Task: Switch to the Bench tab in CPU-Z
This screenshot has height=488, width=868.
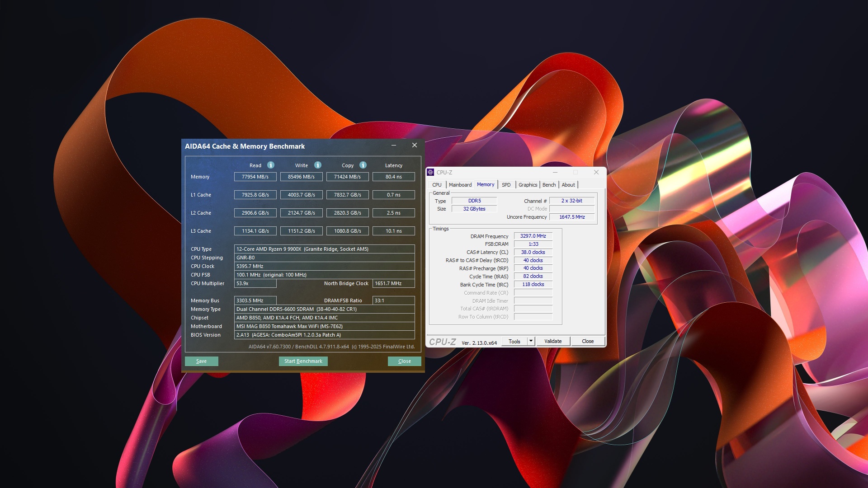Action: [x=549, y=185]
